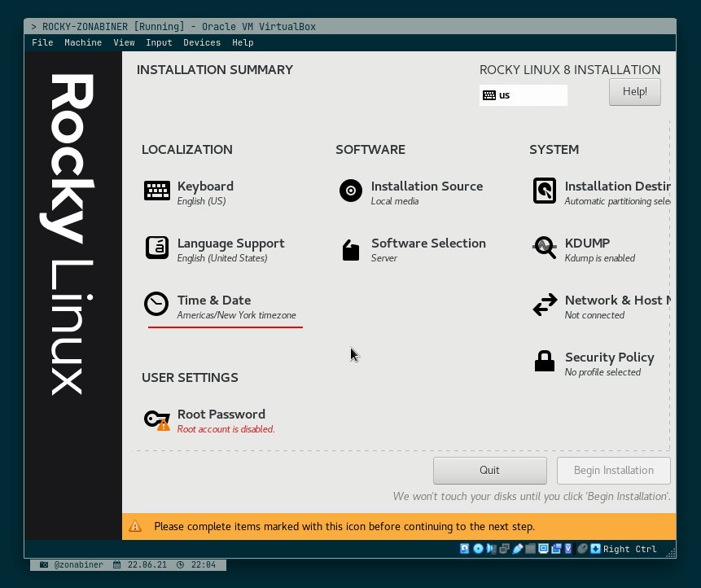Image resolution: width=701 pixels, height=588 pixels.
Task: Open Language Support English (United States)
Action: 215,249
